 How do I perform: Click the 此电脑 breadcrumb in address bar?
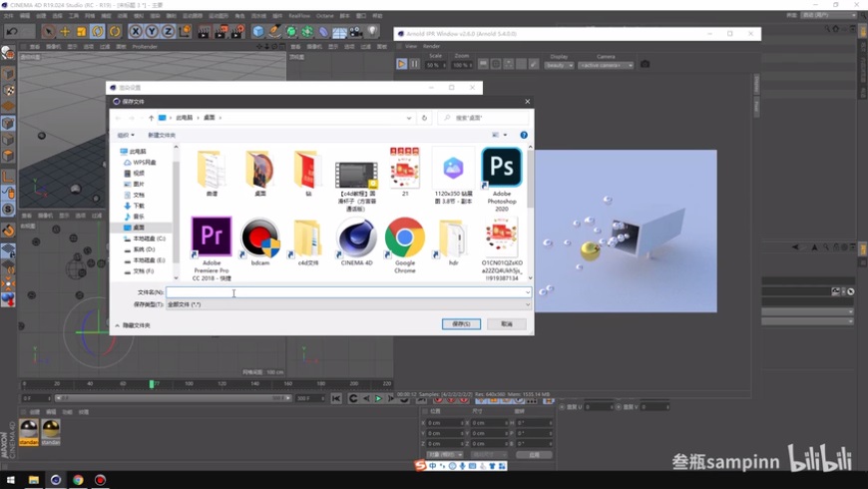coord(184,118)
